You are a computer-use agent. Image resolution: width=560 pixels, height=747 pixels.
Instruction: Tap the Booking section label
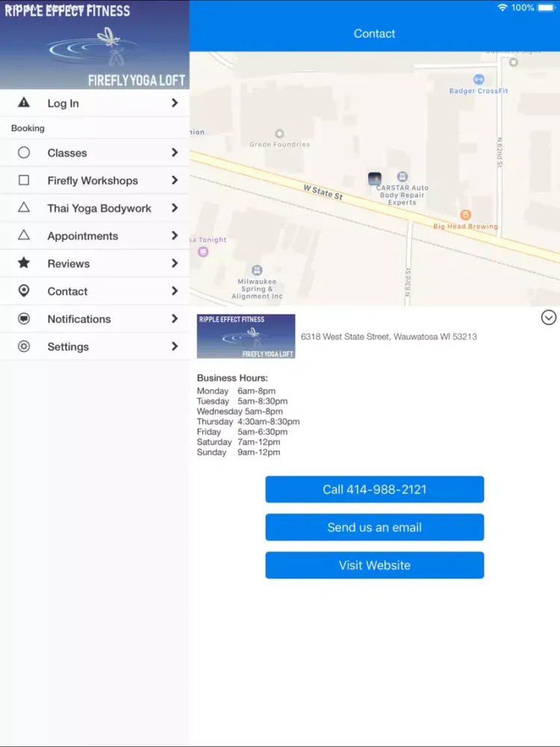(x=28, y=128)
